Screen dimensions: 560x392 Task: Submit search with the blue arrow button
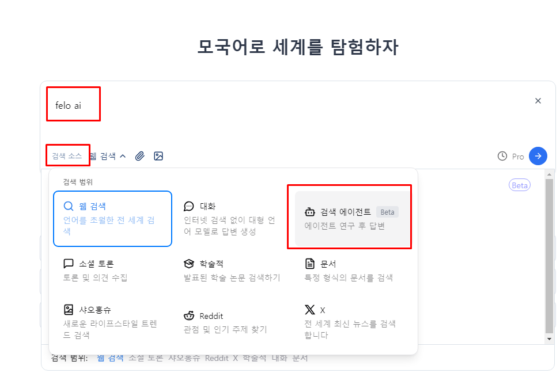pos(538,156)
